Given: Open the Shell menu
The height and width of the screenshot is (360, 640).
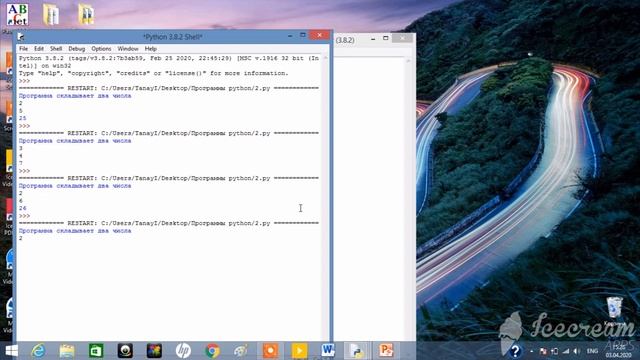Looking at the screenshot, I should coord(56,49).
